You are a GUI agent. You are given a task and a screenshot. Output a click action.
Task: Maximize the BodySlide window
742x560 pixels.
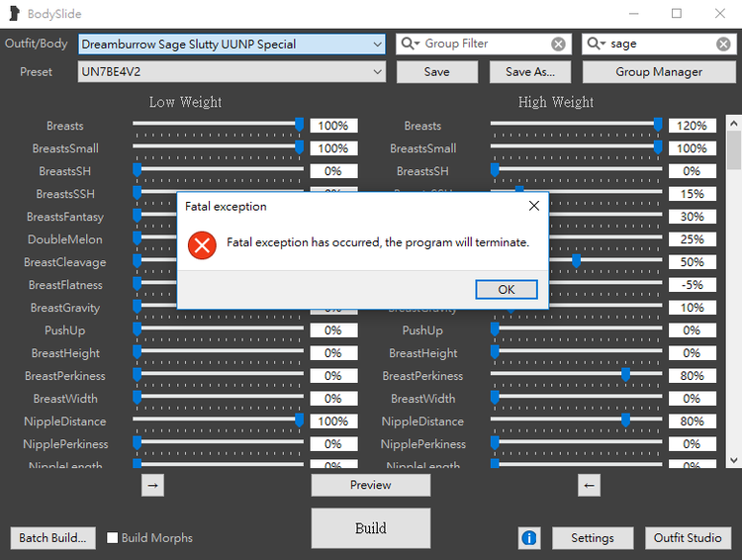(x=677, y=13)
